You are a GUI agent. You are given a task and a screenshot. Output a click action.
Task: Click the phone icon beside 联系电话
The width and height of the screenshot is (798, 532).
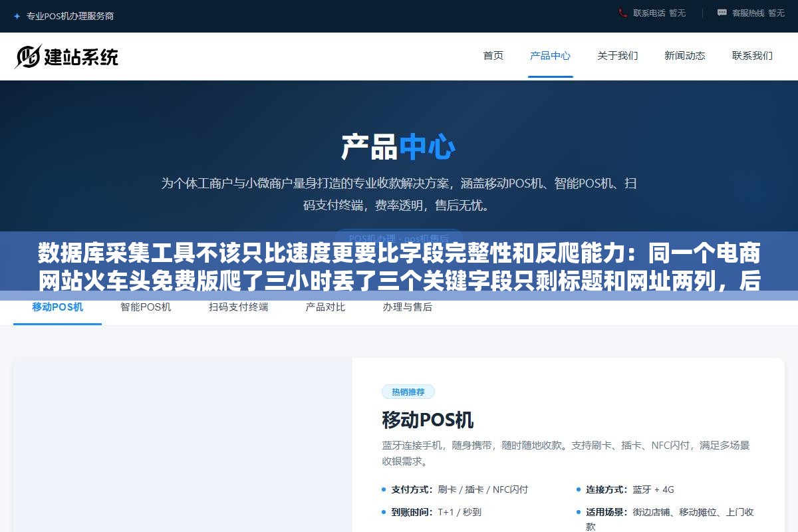click(623, 13)
